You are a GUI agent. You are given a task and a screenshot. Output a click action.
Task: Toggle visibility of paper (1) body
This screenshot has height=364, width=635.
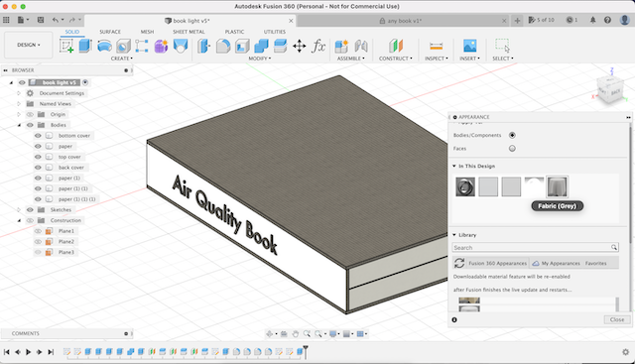click(x=38, y=178)
